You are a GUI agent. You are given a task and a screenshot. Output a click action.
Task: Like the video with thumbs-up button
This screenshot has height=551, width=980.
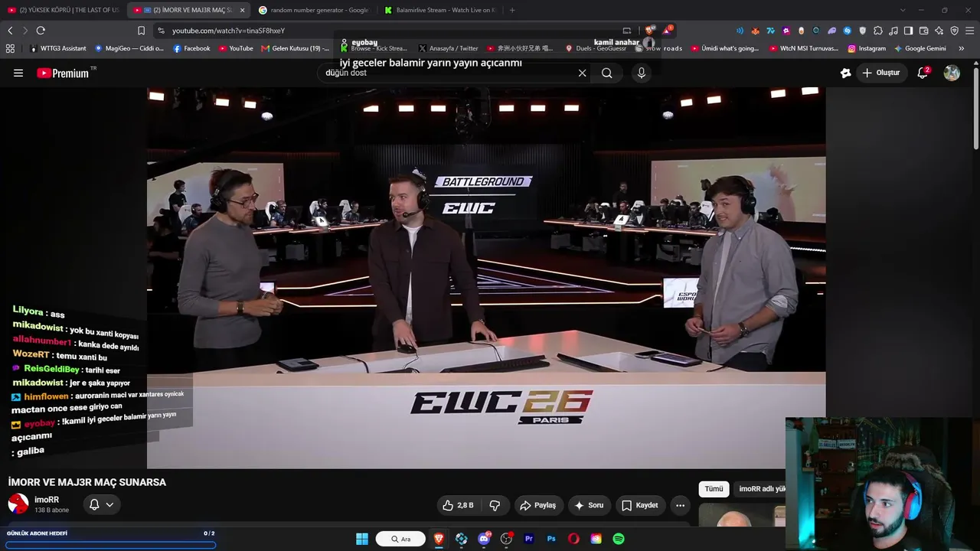point(458,505)
